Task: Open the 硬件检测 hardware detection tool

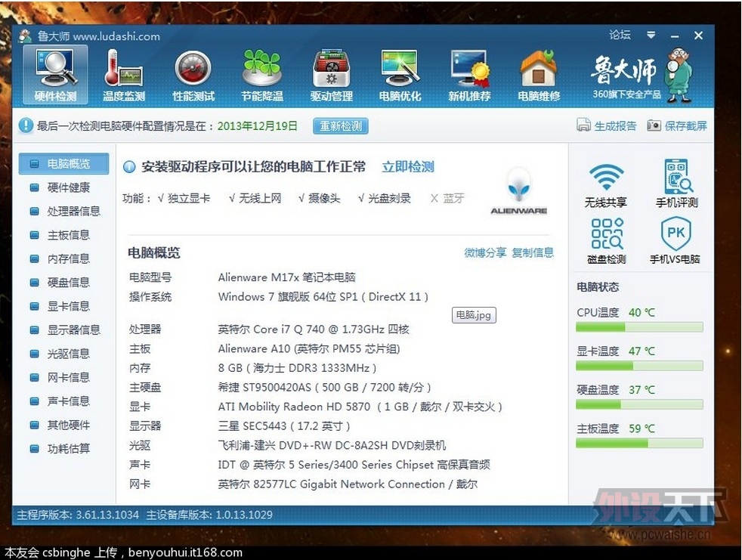Action: tap(55, 75)
